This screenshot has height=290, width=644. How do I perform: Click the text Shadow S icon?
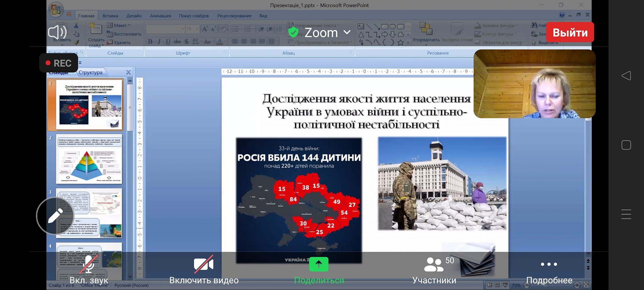click(186, 42)
